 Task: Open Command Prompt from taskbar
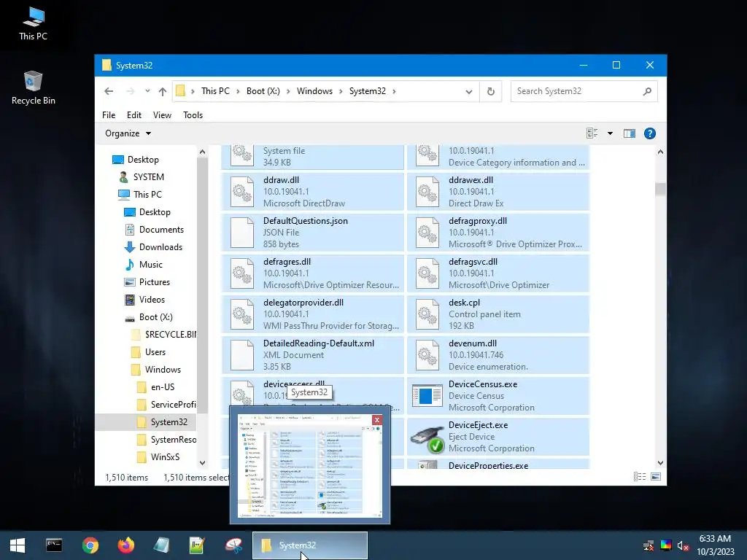click(54, 545)
